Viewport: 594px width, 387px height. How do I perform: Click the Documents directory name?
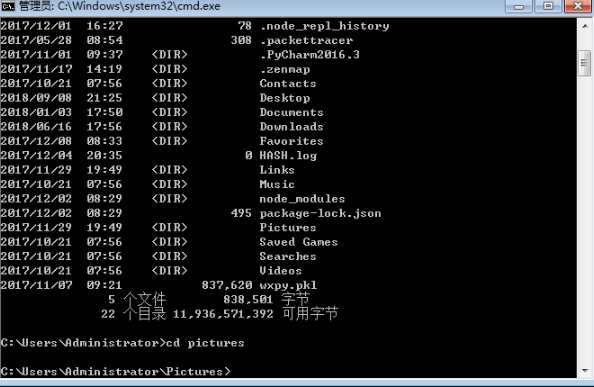click(292, 112)
